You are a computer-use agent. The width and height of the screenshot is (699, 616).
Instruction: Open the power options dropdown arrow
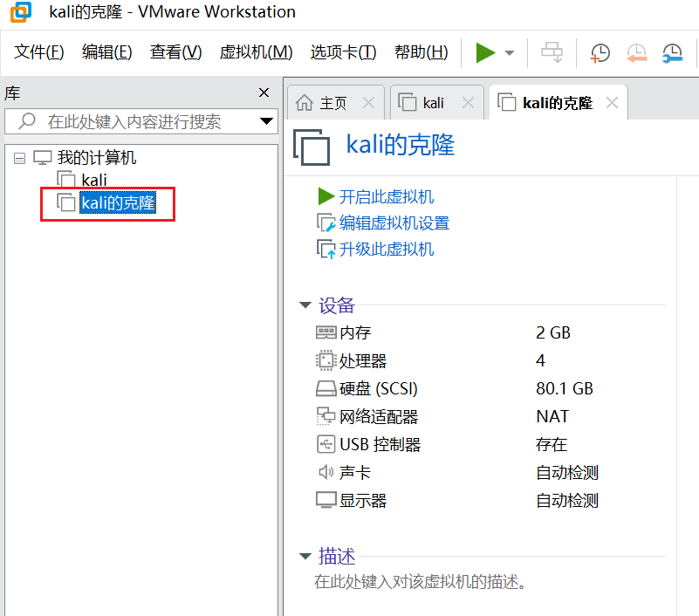click(510, 53)
